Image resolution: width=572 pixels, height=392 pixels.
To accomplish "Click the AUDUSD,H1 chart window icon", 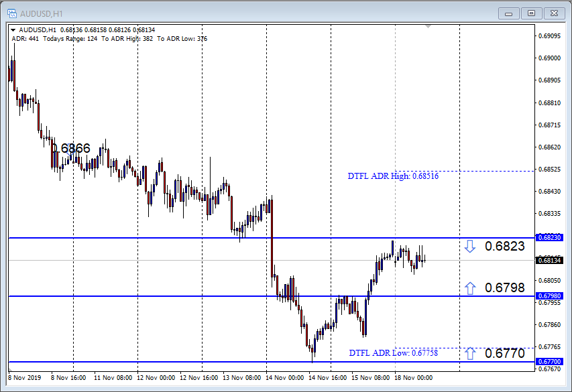I will 11,13.
